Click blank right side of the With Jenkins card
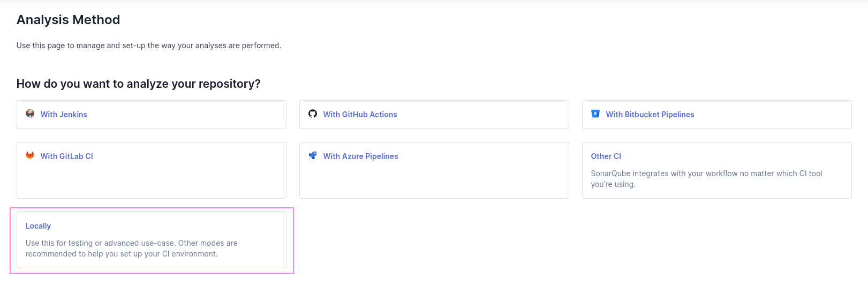The image size is (868, 287). 214,115
